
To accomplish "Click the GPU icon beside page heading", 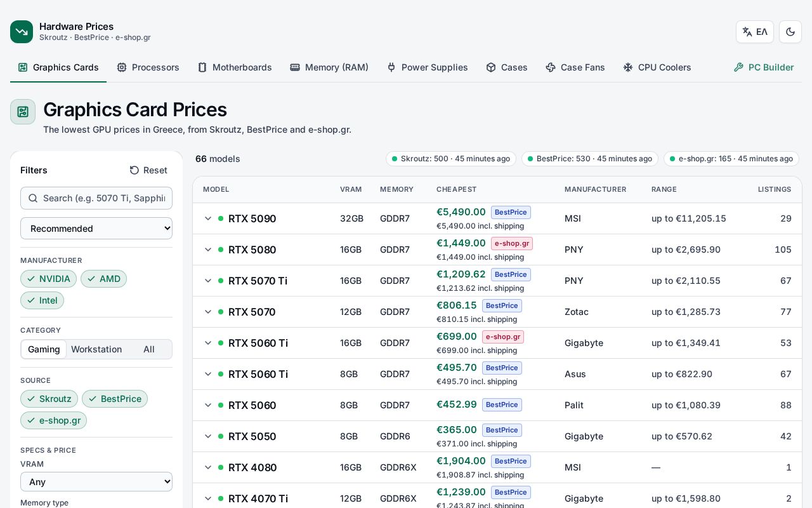I will coord(23,112).
